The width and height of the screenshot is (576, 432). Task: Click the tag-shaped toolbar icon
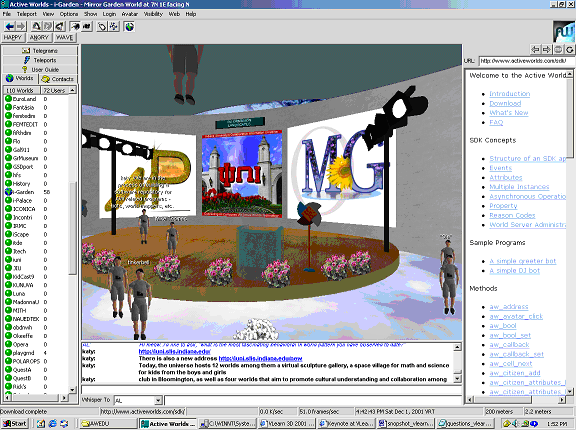tap(102, 26)
